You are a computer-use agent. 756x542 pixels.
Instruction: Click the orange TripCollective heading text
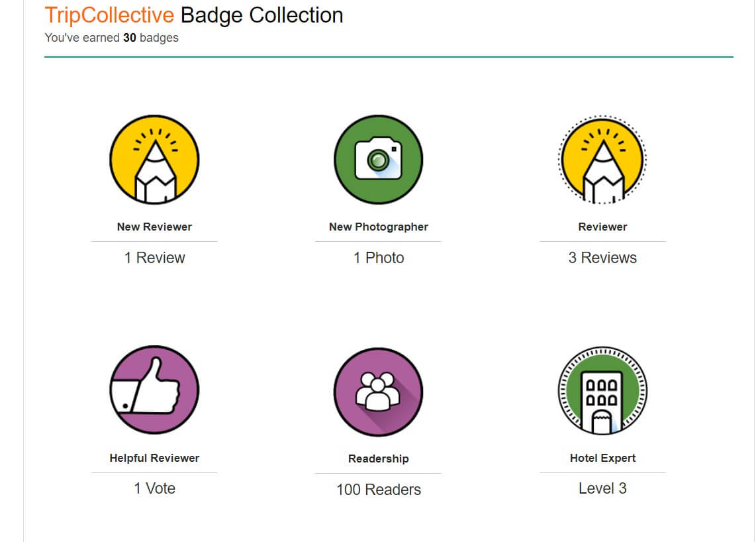click(x=109, y=15)
